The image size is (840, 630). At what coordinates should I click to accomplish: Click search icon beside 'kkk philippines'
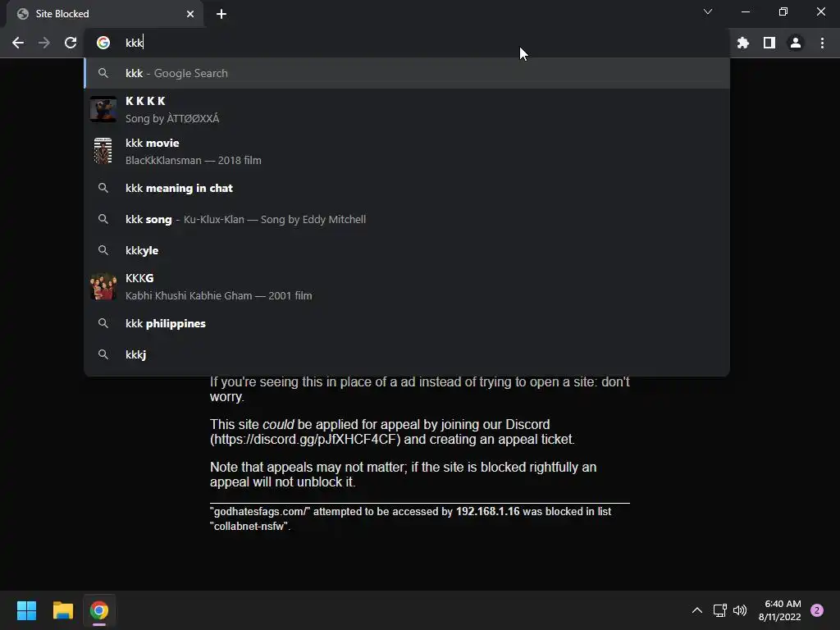[x=103, y=323]
